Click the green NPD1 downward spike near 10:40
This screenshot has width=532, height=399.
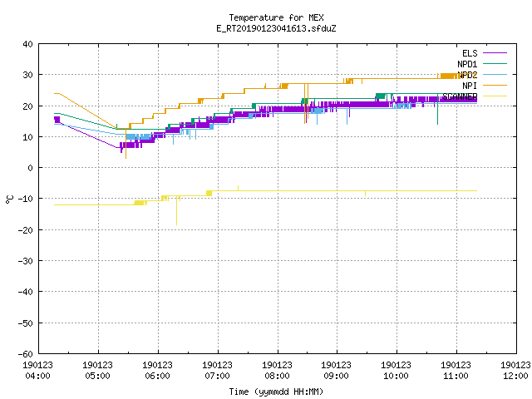(x=438, y=111)
